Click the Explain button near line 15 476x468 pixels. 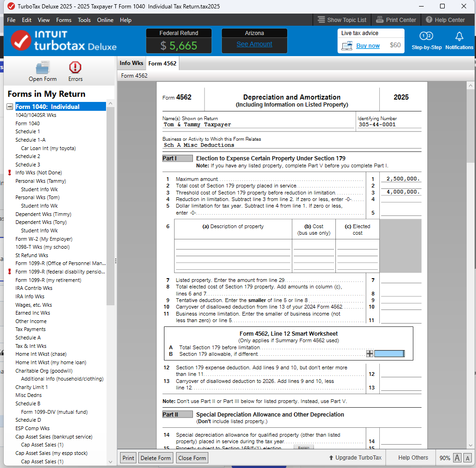click(304, 447)
